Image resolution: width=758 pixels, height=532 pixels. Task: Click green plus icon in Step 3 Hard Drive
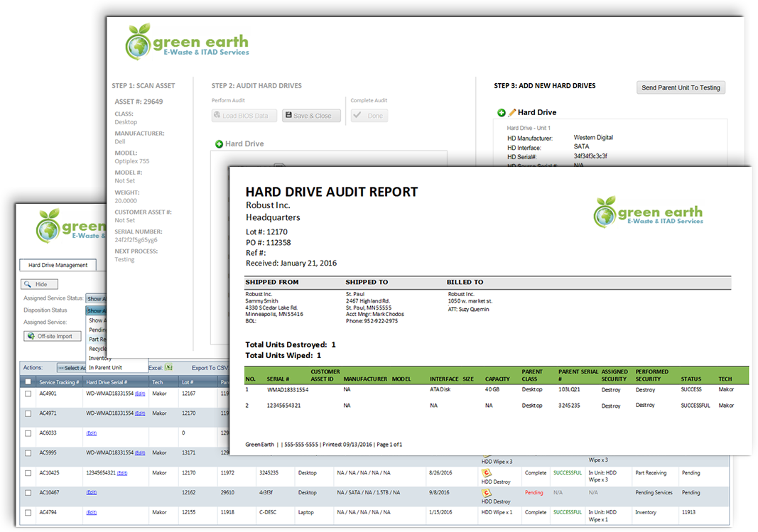click(x=502, y=113)
